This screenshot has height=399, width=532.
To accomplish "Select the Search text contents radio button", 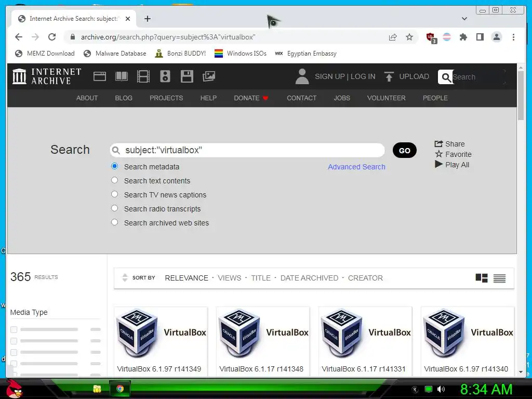I will pos(115,180).
